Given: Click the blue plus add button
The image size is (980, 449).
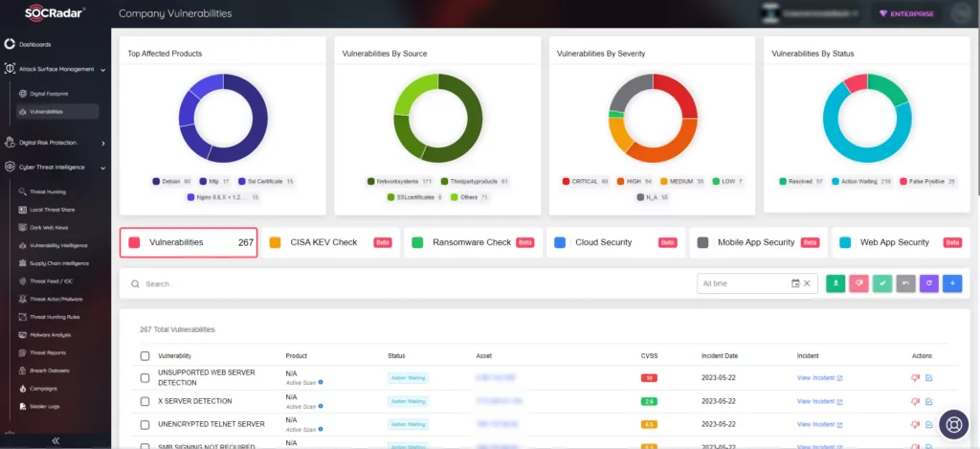Looking at the screenshot, I should coord(952,283).
